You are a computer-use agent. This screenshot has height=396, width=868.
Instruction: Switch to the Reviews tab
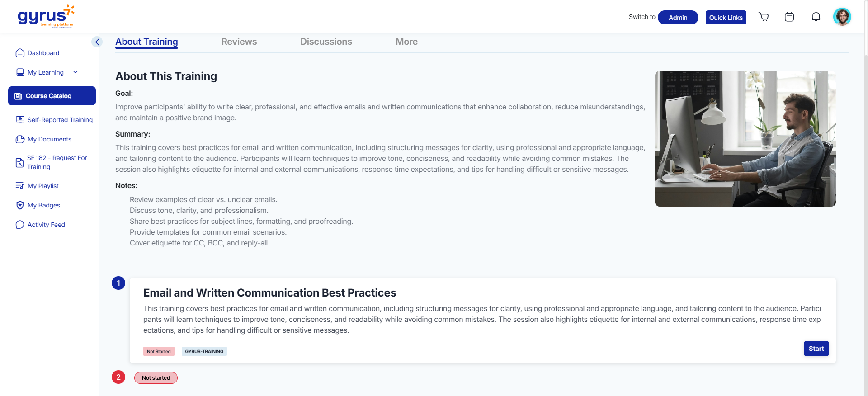click(x=239, y=42)
